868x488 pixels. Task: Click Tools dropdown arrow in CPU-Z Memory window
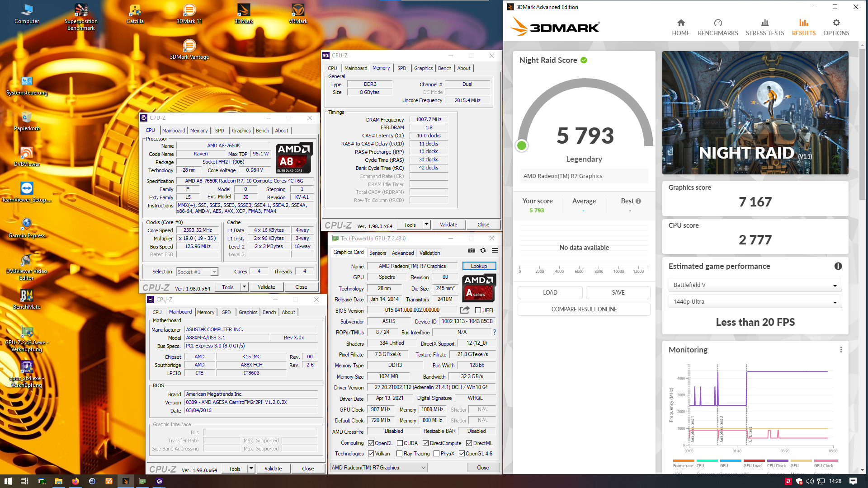[x=426, y=225]
